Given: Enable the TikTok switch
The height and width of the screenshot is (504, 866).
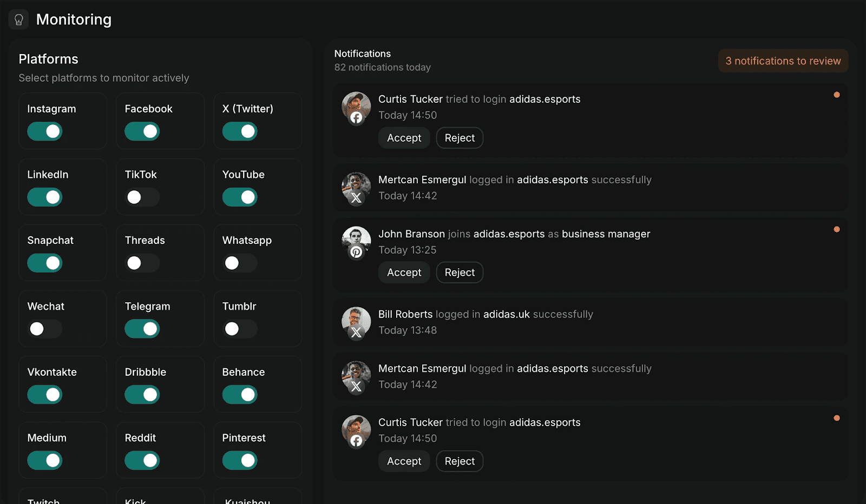Looking at the screenshot, I should 142,197.
